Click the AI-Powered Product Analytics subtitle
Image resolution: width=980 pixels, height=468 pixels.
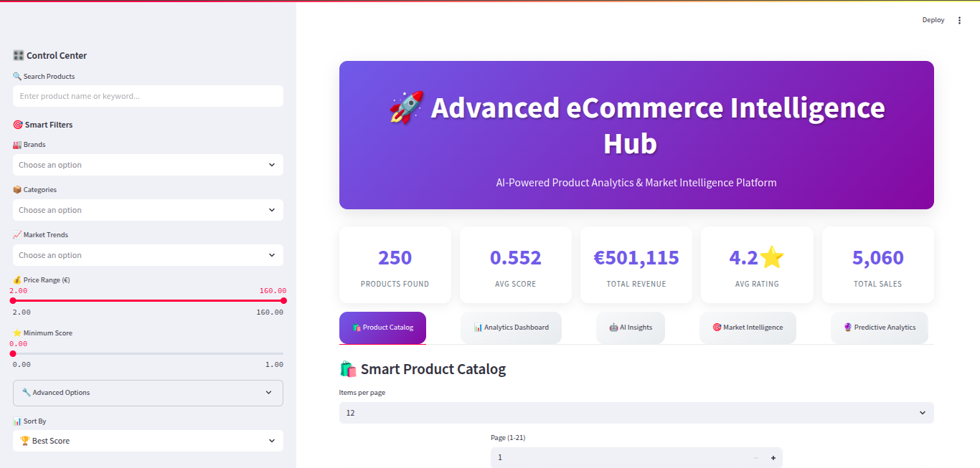point(636,183)
